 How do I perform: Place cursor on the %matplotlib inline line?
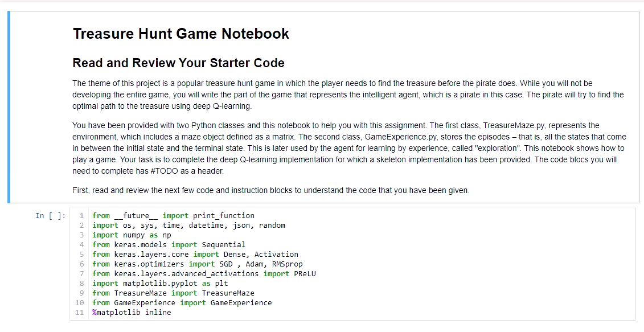click(x=132, y=312)
